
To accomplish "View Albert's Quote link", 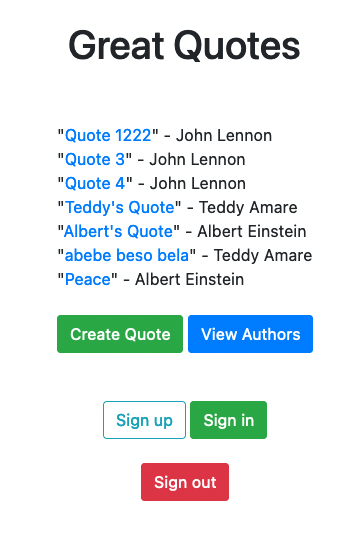I will (118, 231).
